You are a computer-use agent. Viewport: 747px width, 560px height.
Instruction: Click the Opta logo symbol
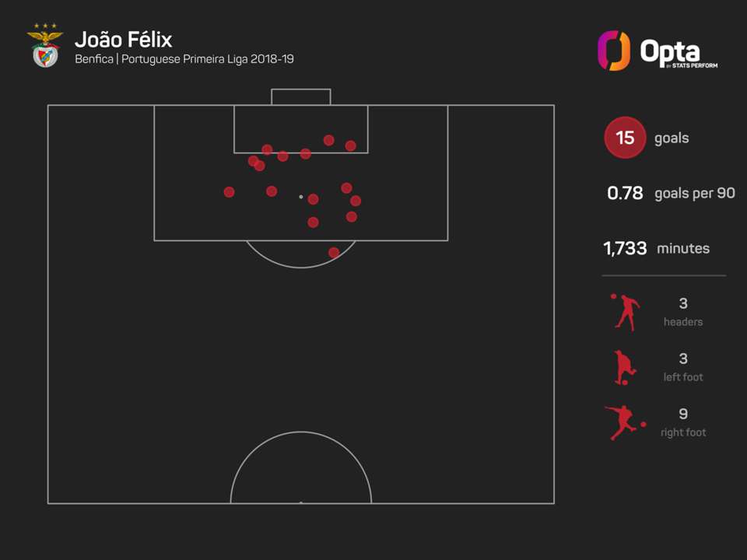point(613,51)
